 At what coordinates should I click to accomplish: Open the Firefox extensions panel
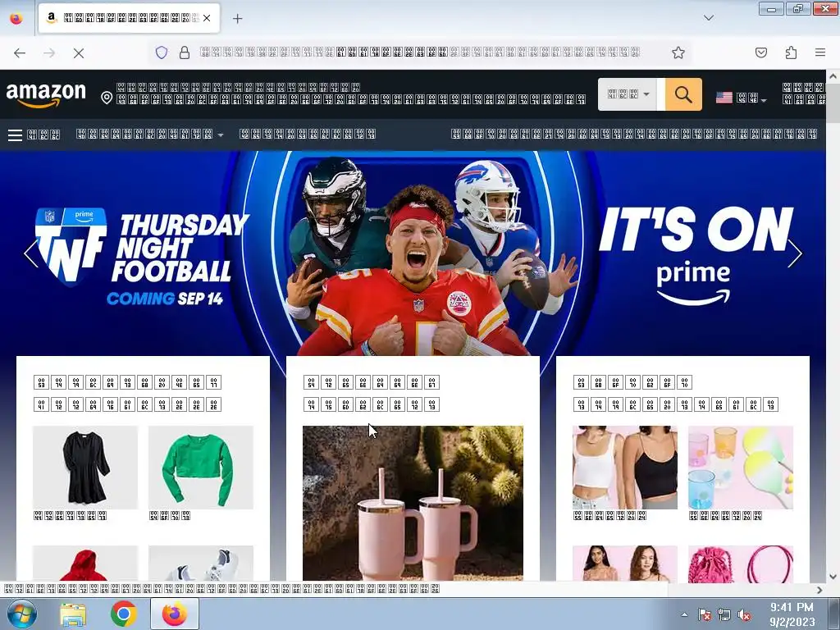791,52
